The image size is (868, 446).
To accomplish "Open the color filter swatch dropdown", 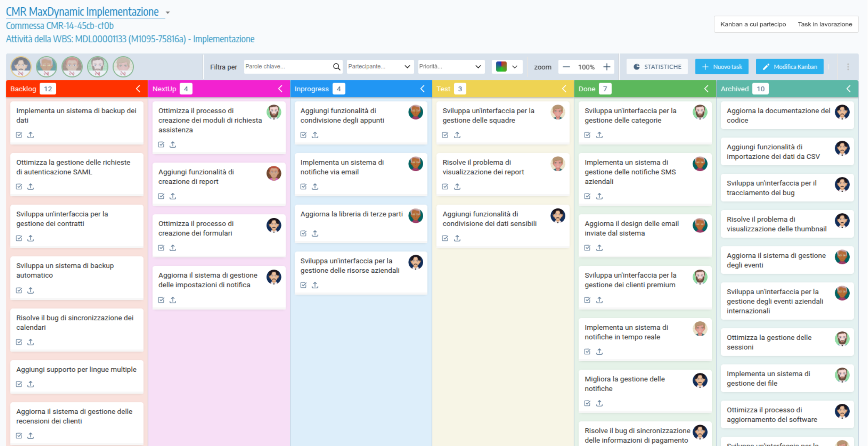I will pos(507,67).
